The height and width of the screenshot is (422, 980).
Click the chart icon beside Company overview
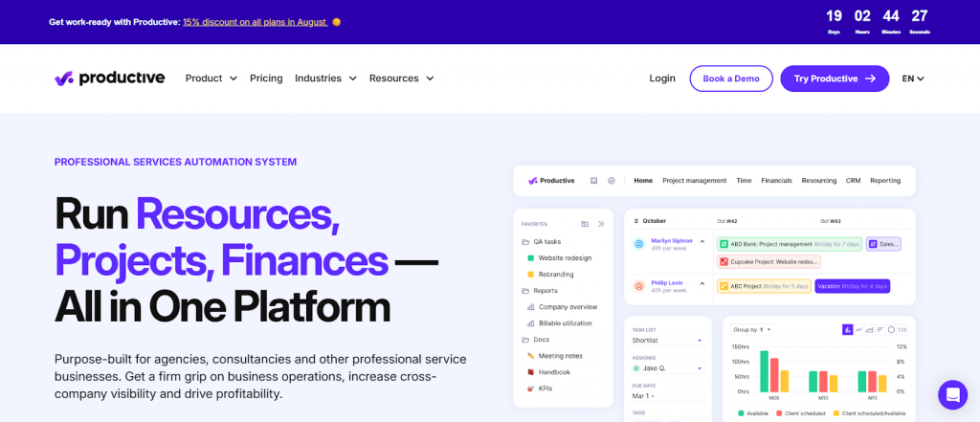530,307
